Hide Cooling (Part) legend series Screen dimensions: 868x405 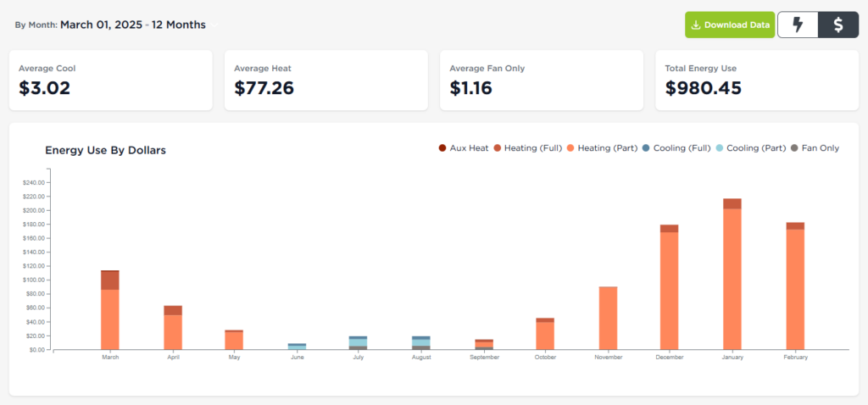(x=720, y=148)
